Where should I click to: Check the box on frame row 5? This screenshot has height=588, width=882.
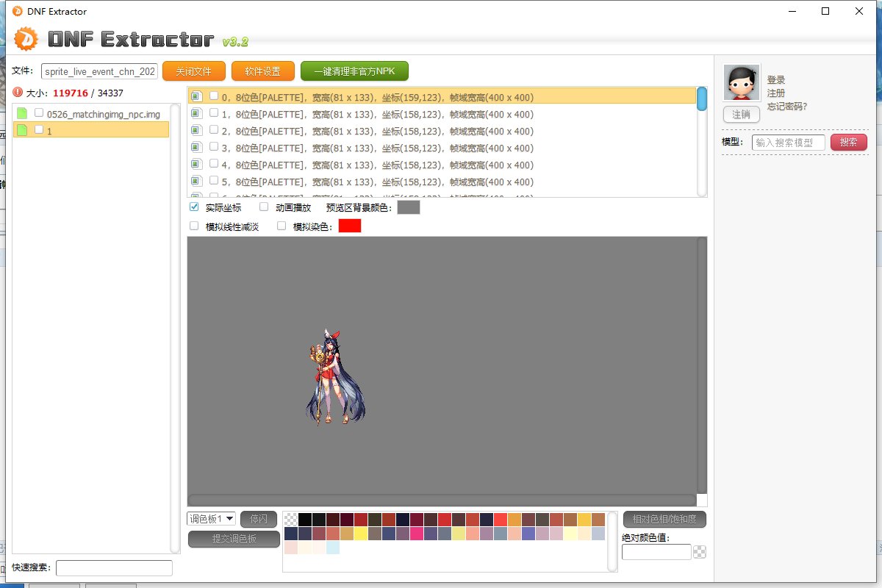(x=214, y=181)
